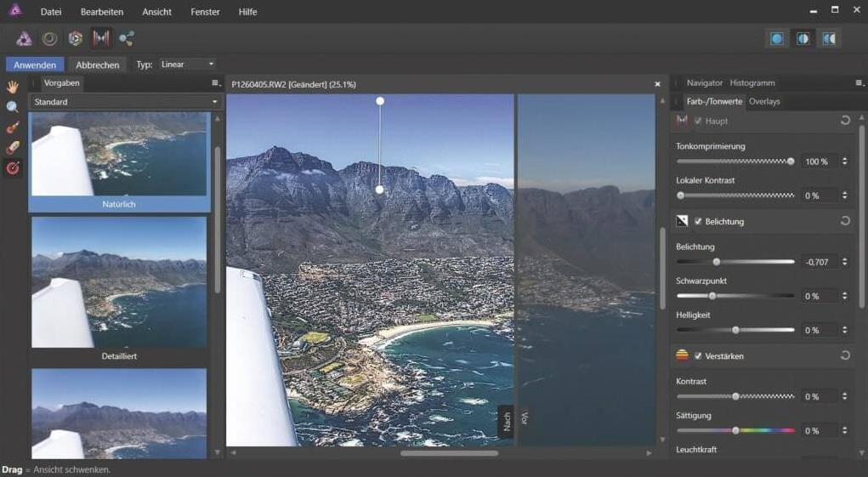Image resolution: width=868 pixels, height=477 pixels.
Task: Select the overlay erase tool
Action: point(12,147)
